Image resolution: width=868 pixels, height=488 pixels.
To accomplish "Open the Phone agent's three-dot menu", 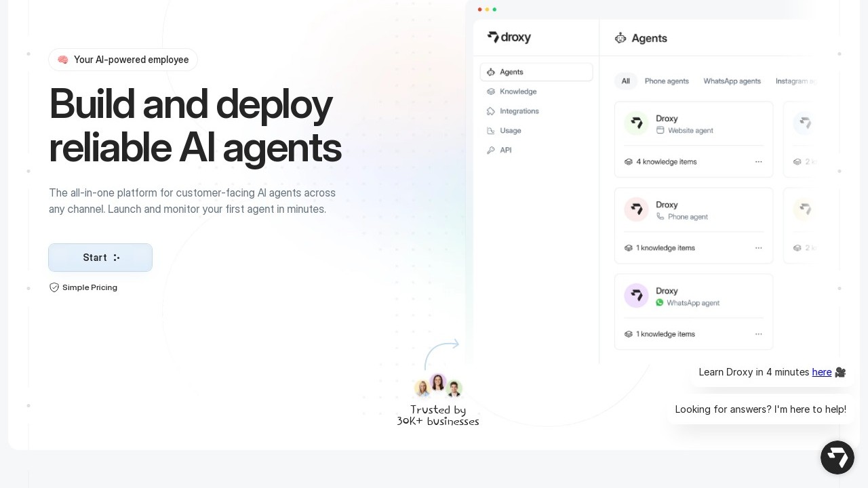I will tap(758, 248).
